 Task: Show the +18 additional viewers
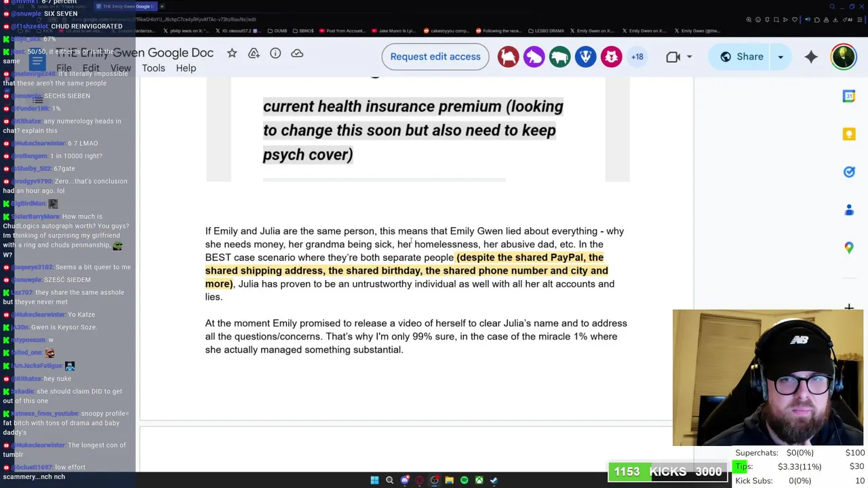pos(637,57)
